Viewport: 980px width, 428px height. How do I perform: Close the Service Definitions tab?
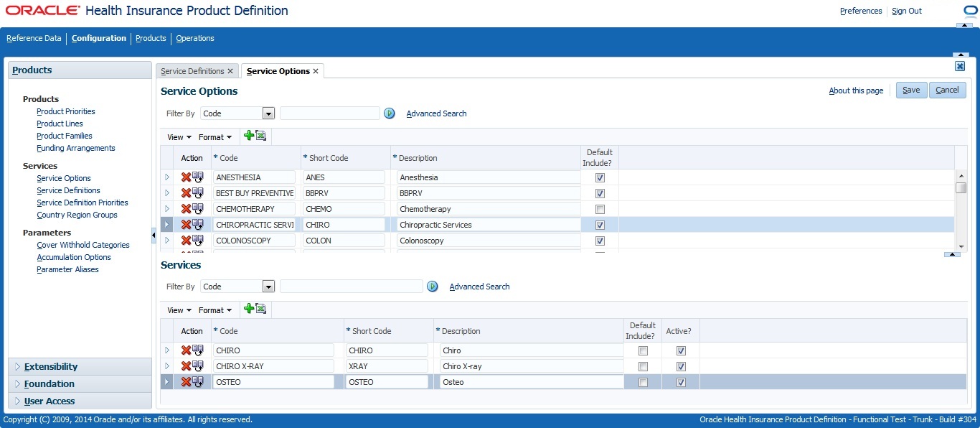coord(230,71)
